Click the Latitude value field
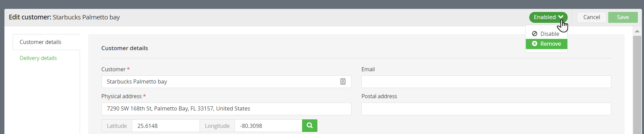The width and height of the screenshot is (644, 134). click(166, 126)
